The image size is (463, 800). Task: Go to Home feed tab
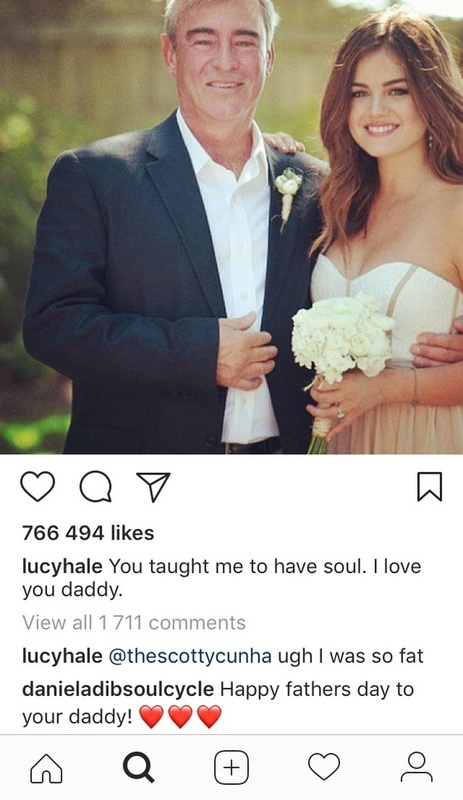tap(46, 768)
